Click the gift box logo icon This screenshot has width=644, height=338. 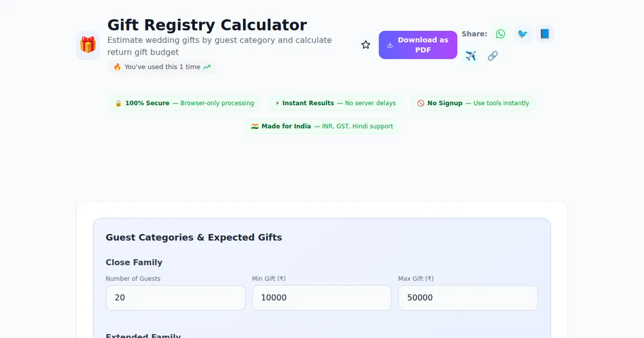(87, 45)
